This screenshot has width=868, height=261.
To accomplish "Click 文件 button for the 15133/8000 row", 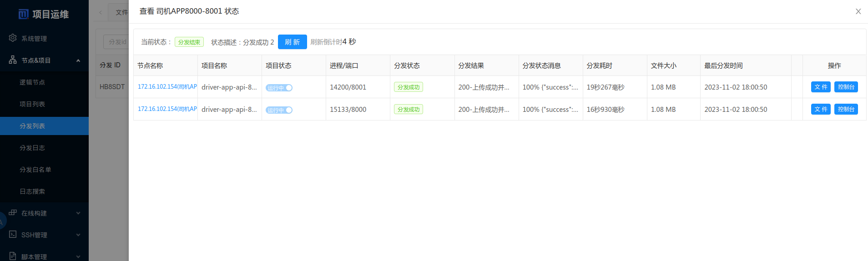I will pyautogui.click(x=820, y=109).
